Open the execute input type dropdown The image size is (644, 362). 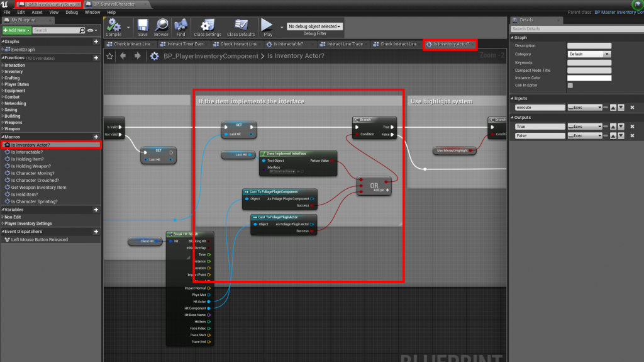pyautogui.click(x=585, y=108)
